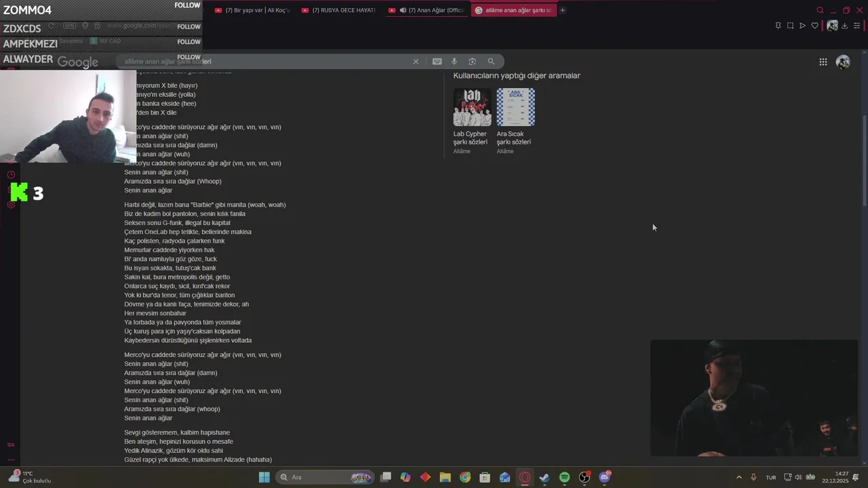The height and width of the screenshot is (488, 868).
Task: Open Steam from the taskbar
Action: (x=545, y=477)
